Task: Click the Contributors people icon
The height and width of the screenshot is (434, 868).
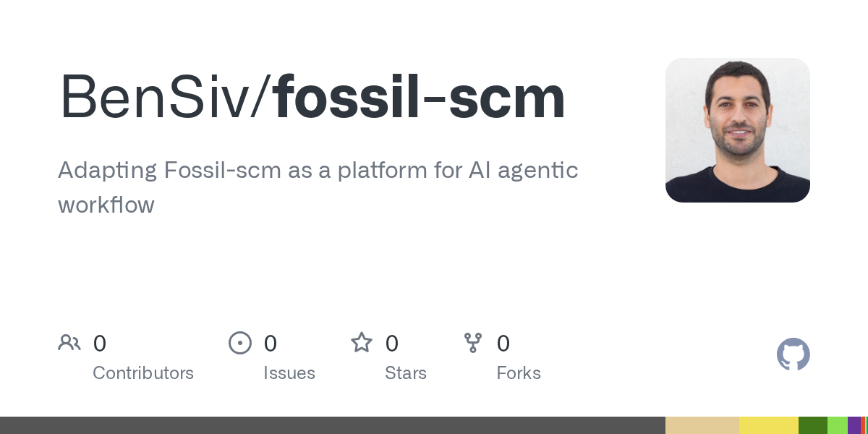Action: (x=69, y=343)
